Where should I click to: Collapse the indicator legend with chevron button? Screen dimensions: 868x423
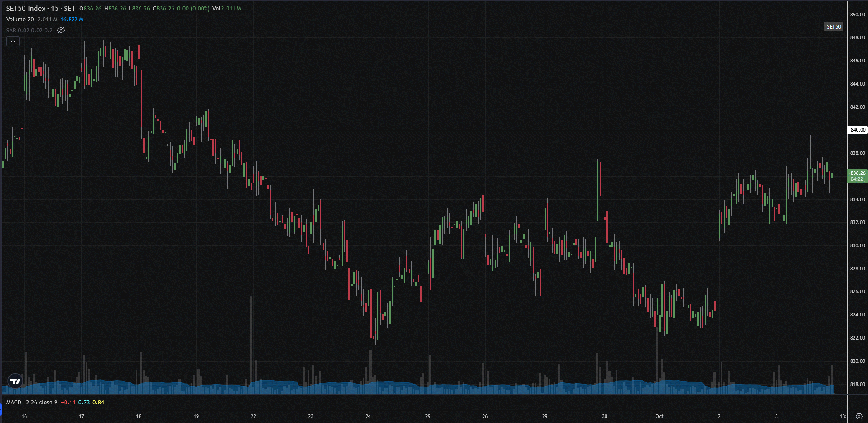tap(13, 41)
